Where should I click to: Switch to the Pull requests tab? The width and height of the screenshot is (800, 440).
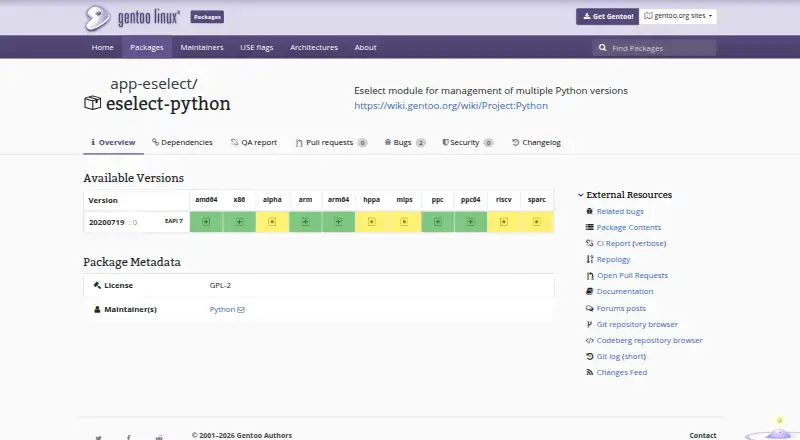[331, 142]
